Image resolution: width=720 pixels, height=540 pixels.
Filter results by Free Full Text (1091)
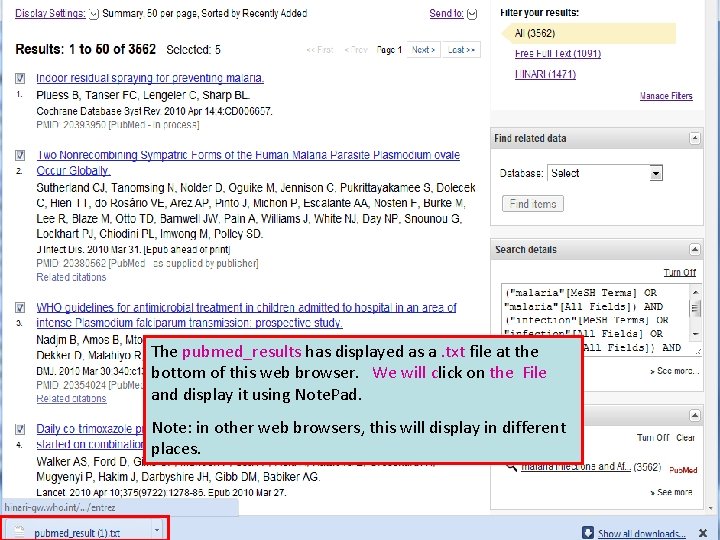click(558, 54)
